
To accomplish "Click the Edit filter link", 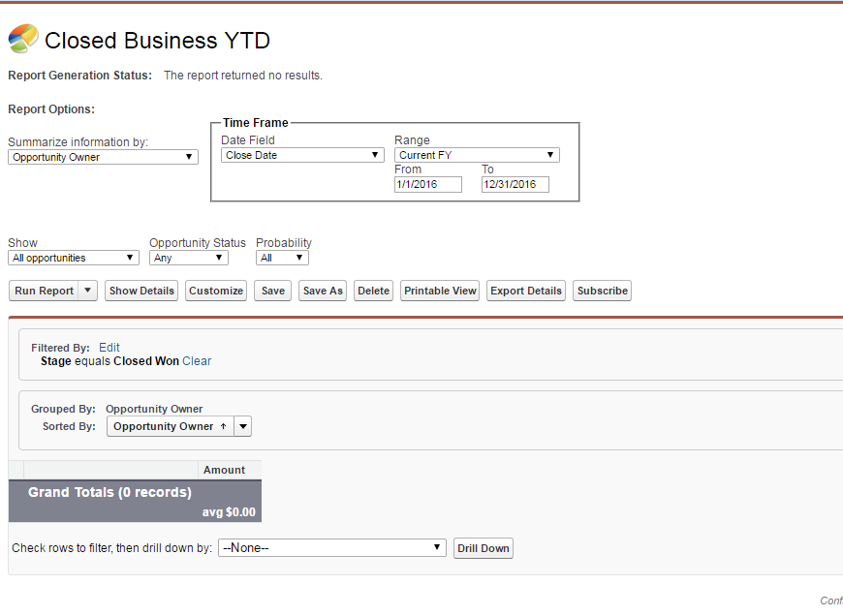I will tap(109, 347).
